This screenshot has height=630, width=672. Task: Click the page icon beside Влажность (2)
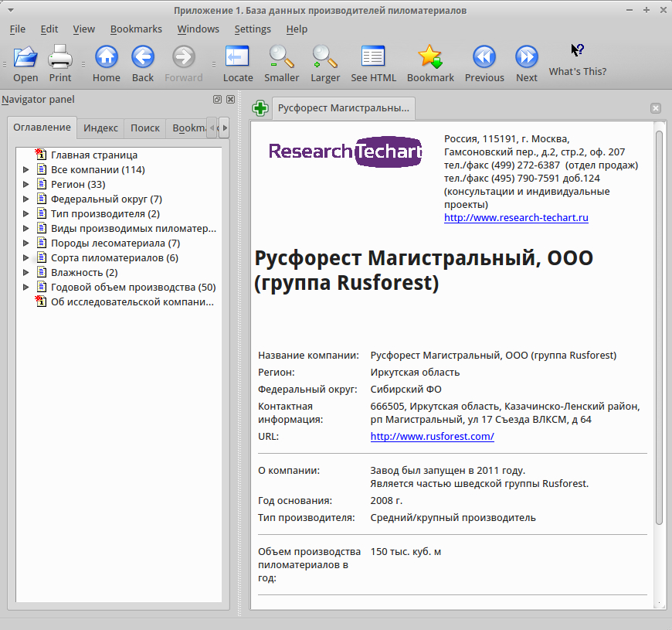tap(42, 272)
